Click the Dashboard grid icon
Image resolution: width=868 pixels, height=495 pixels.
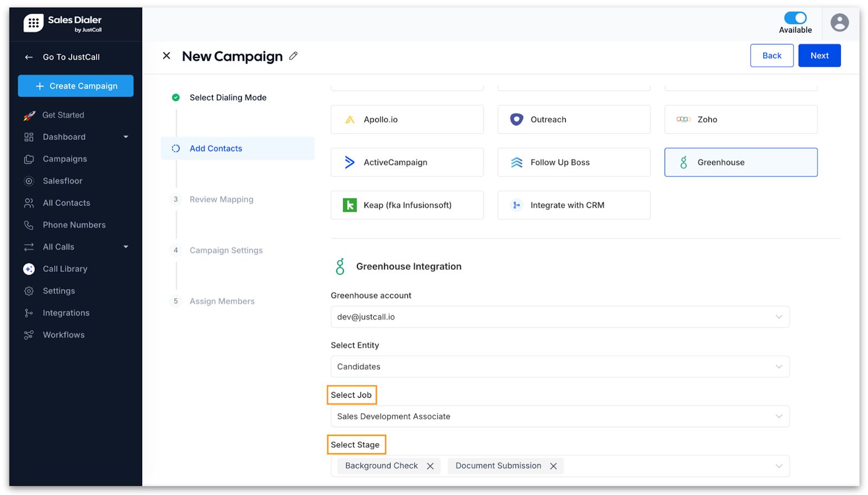point(29,137)
